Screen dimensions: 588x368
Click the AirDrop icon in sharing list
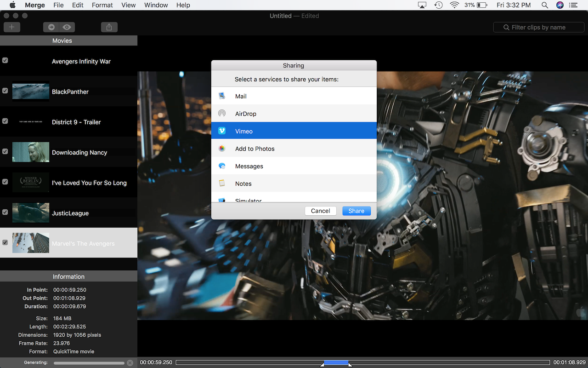point(222,113)
